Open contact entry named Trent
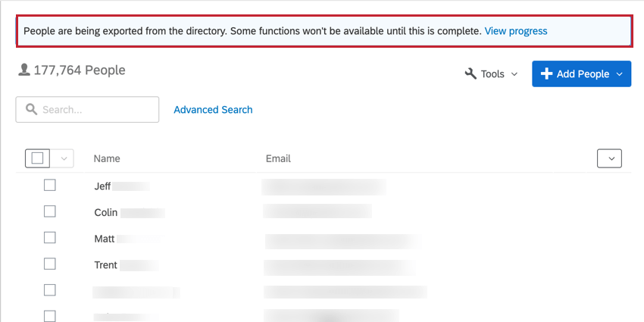 [106, 265]
